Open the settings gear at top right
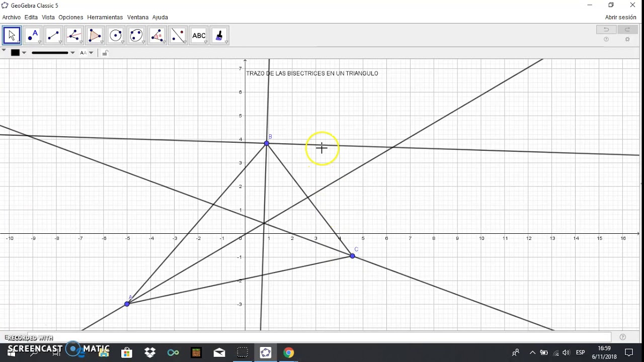Viewport: 644px width, 362px height. 627,39
